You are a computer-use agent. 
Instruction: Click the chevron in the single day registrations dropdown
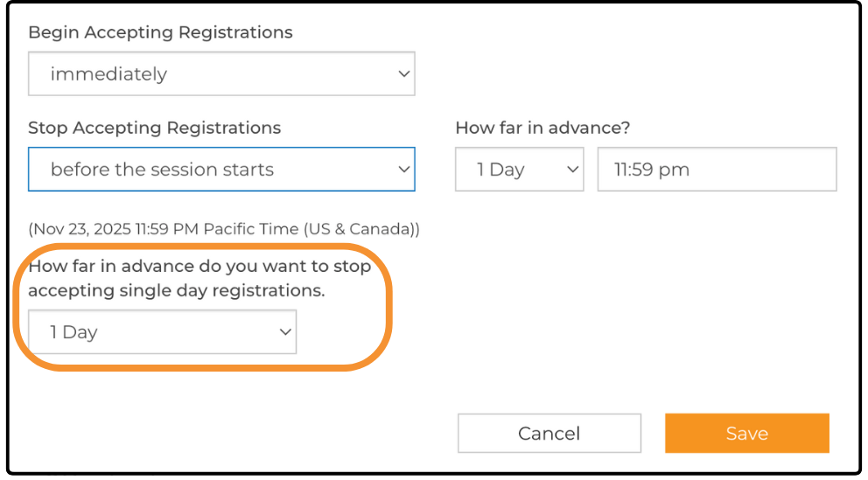pos(284,332)
